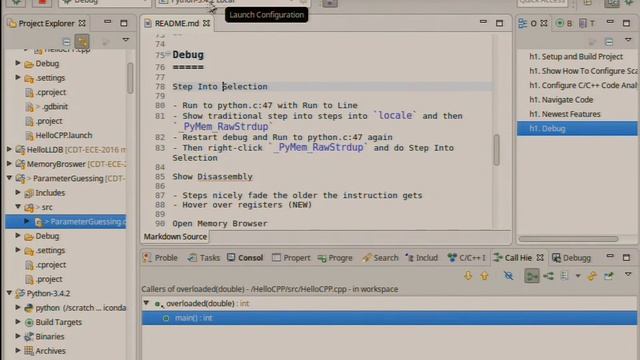Click editor vertical scrollbar thumb
640x360 pixels.
496,150
